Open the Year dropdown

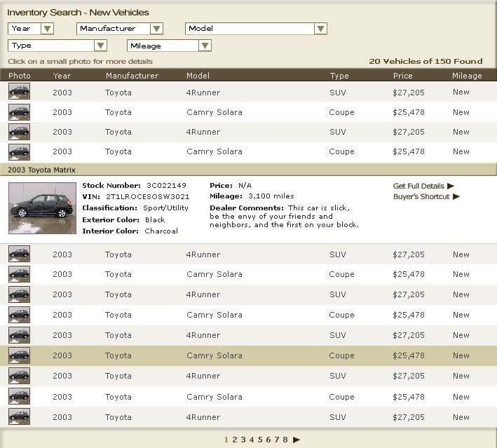point(31,29)
